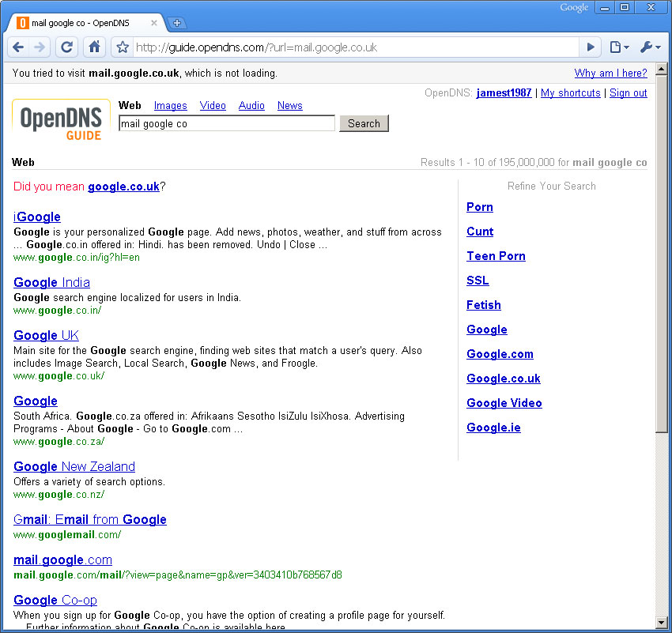Open the wrench settings menu
Screen dimensions: 672x633
pos(650,47)
